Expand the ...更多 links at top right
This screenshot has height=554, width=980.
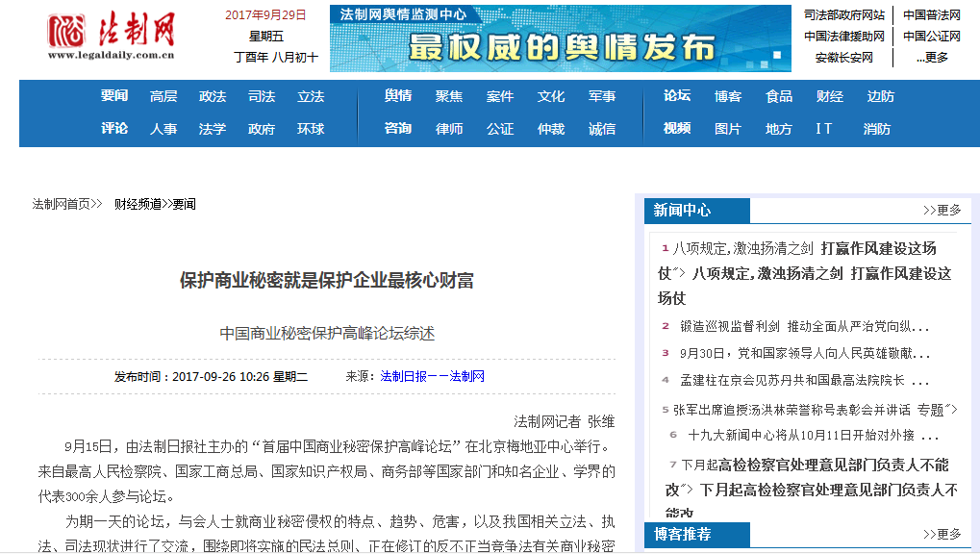pos(931,57)
